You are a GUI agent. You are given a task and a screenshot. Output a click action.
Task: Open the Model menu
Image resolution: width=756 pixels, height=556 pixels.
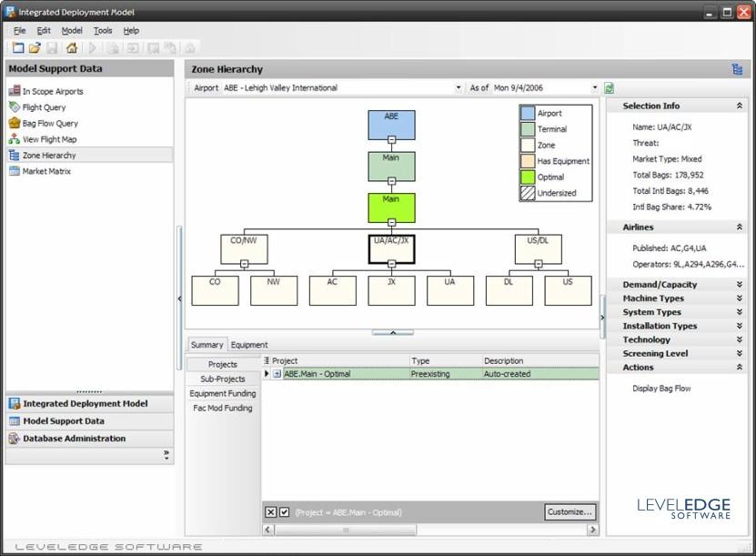point(72,30)
